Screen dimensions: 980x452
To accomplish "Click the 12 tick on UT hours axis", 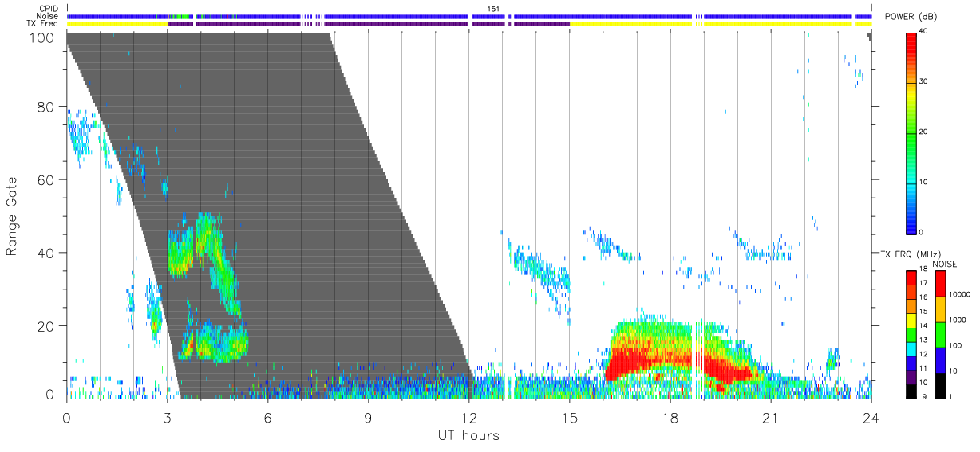I will 468,418.
